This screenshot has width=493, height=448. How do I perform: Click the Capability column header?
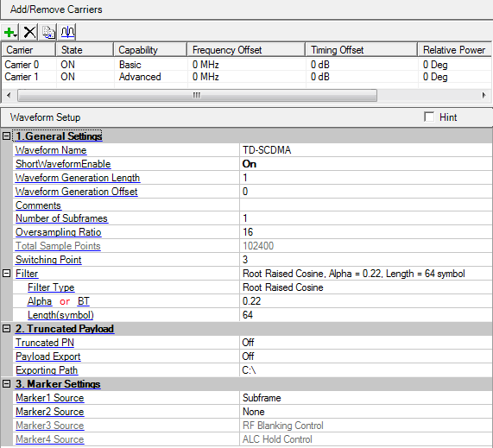point(150,50)
